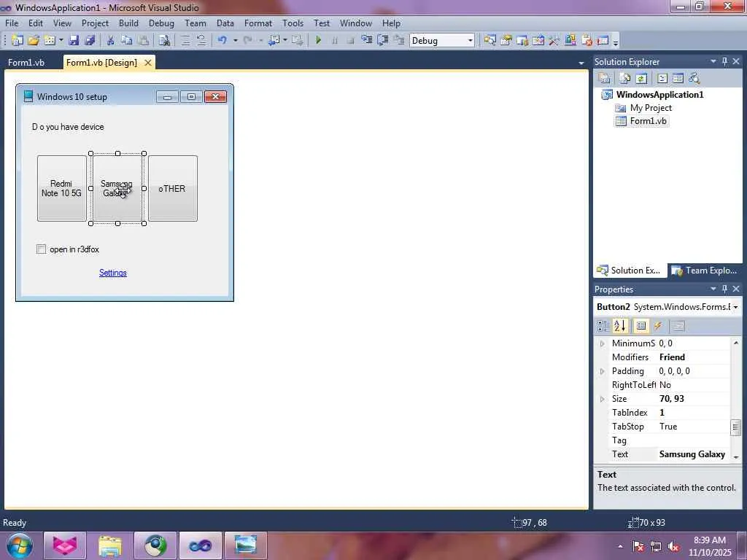
Task: Open the folder icon in the taskbar
Action: coord(110,545)
